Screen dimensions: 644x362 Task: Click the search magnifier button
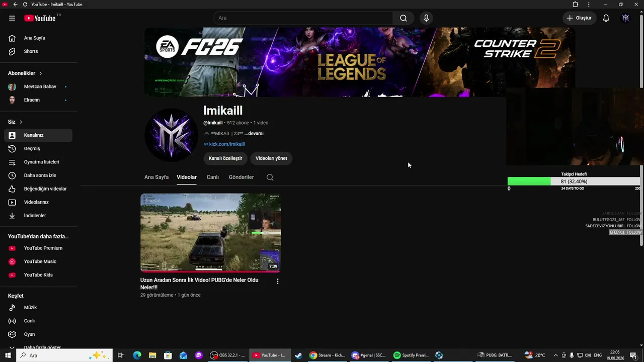[404, 18]
